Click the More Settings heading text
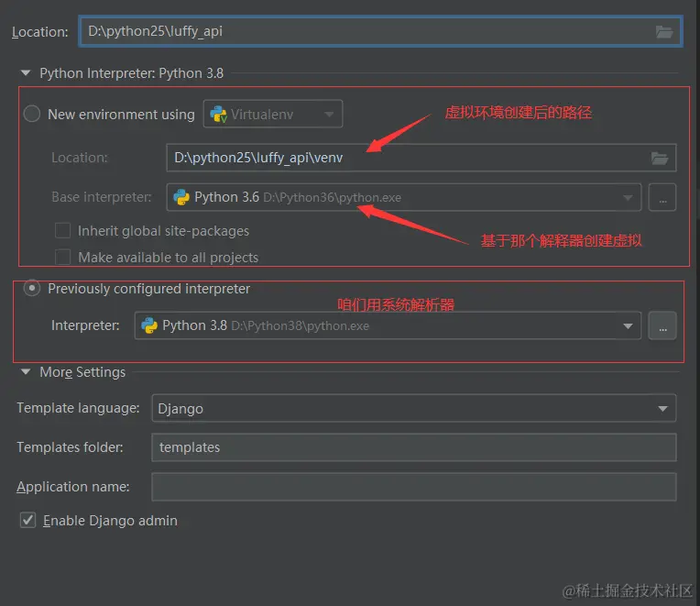 pyautogui.click(x=82, y=372)
